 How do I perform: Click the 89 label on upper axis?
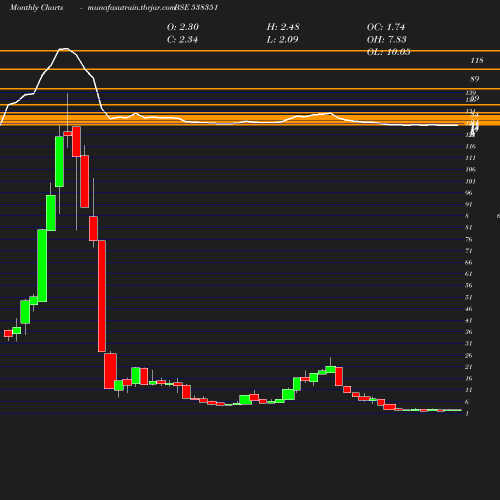pyautogui.click(x=475, y=79)
